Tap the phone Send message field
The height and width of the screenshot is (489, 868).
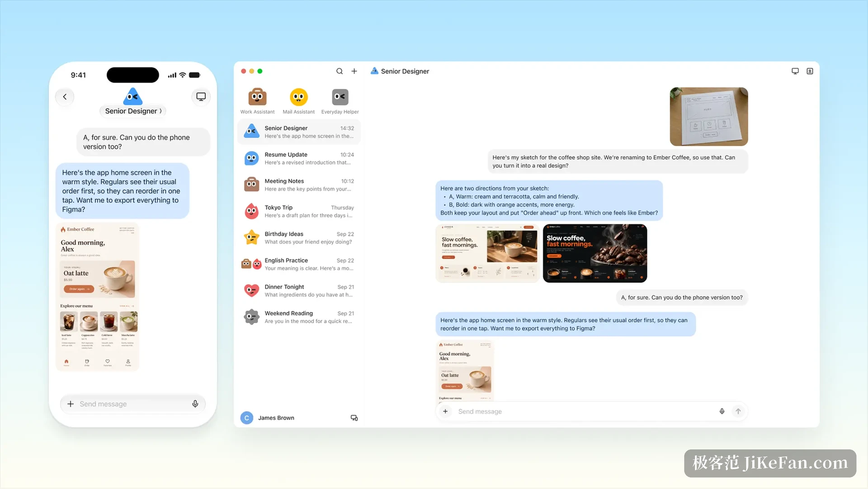point(133,404)
